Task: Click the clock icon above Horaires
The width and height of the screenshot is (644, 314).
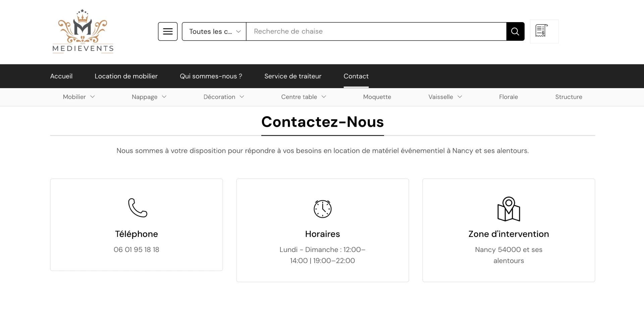Action: point(322,209)
